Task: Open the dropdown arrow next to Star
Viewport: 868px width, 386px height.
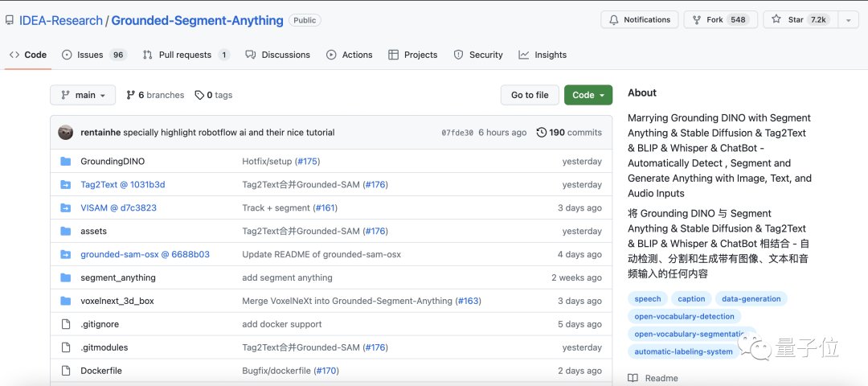Action: pos(848,19)
